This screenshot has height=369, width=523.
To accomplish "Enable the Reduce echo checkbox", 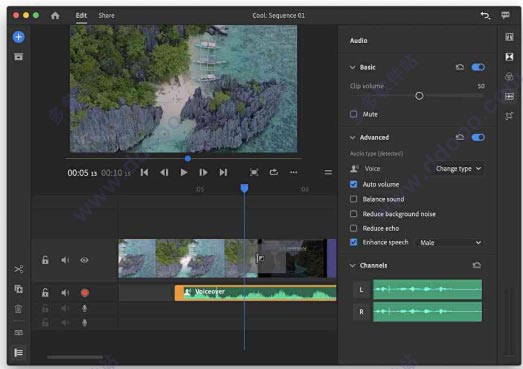I will (354, 228).
